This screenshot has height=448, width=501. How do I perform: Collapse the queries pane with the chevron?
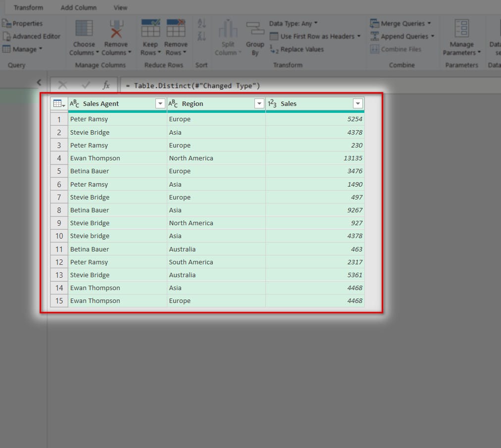pyautogui.click(x=39, y=83)
